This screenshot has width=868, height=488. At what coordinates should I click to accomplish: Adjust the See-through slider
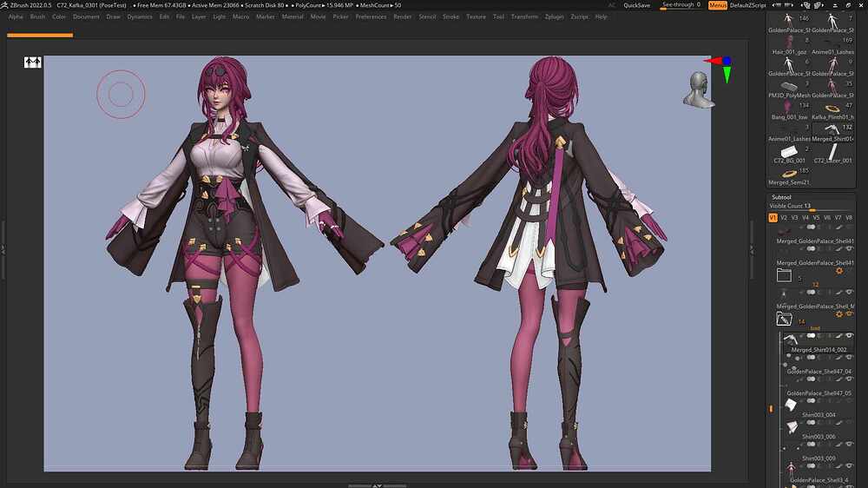pos(681,5)
